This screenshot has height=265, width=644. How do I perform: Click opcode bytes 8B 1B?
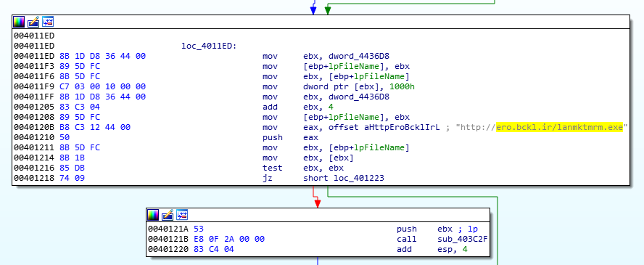coord(73,158)
